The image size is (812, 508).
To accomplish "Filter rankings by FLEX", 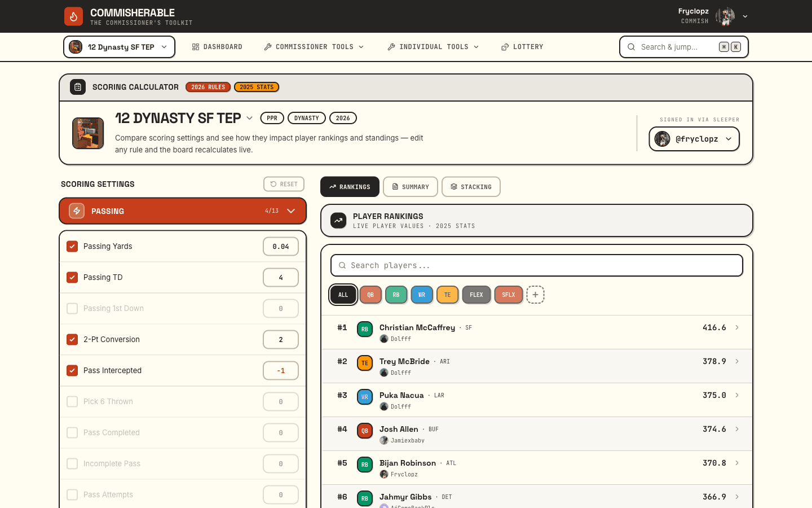I will (x=476, y=295).
